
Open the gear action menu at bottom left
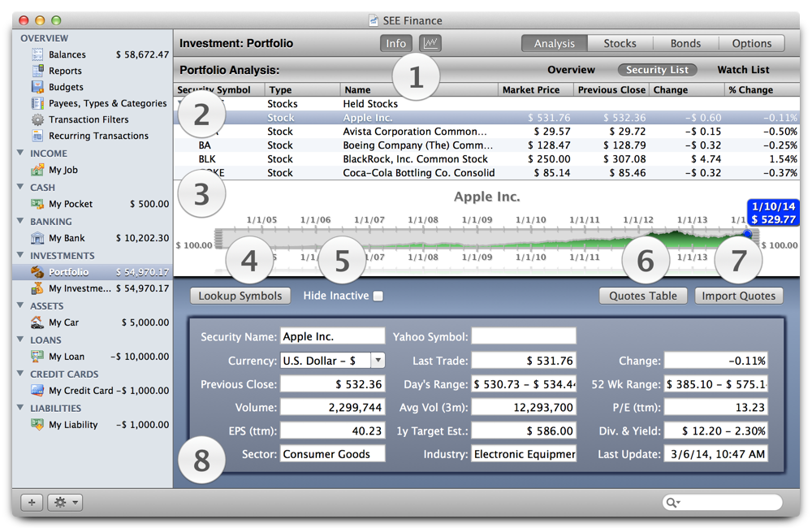pos(65,502)
